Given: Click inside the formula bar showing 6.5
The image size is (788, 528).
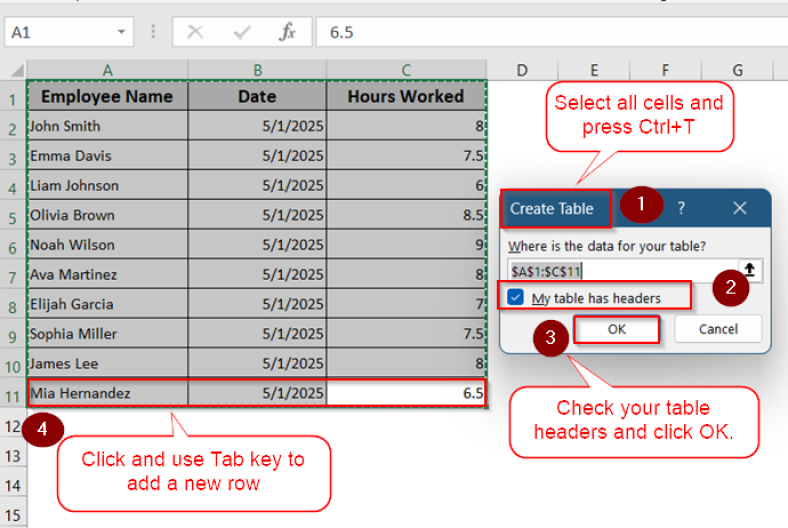Looking at the screenshot, I should tap(550, 32).
